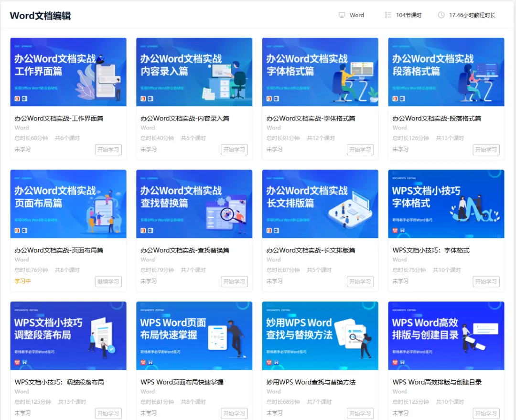Click 开始学习 for 段落格式篇 course
Screen dimensions: 516x420
(486, 150)
